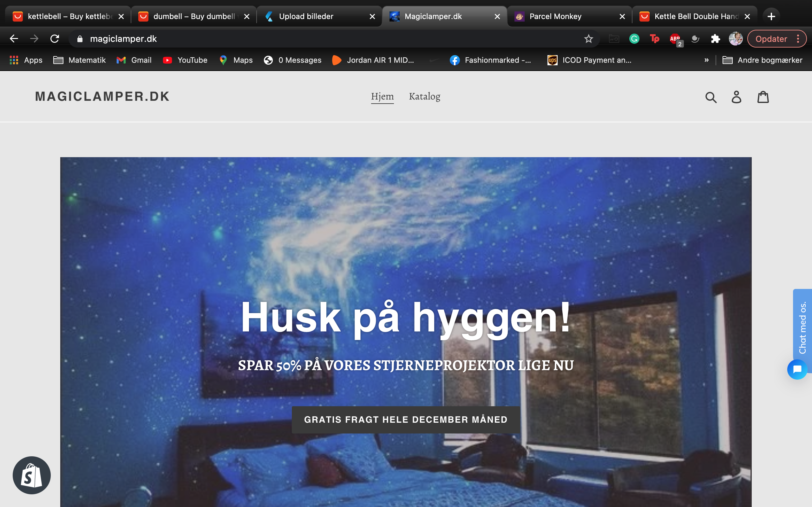
Task: Bookmark page with star icon
Action: pos(588,39)
